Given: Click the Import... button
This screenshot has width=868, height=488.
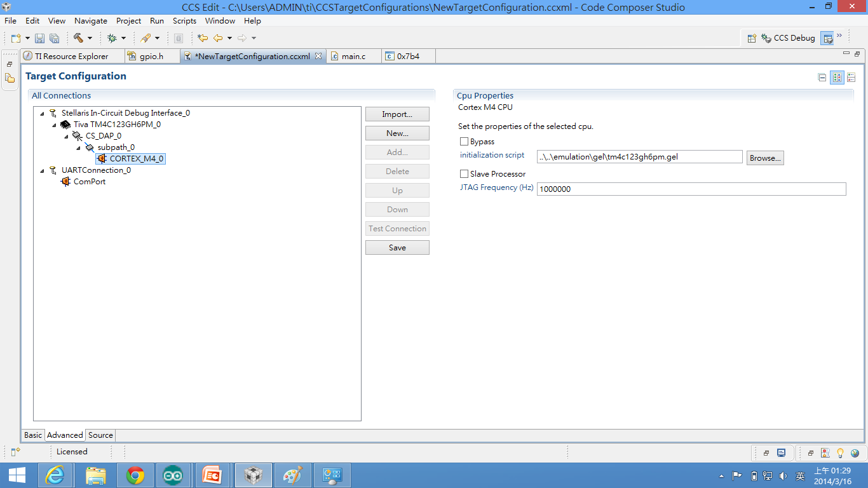Looking at the screenshot, I should click(397, 114).
